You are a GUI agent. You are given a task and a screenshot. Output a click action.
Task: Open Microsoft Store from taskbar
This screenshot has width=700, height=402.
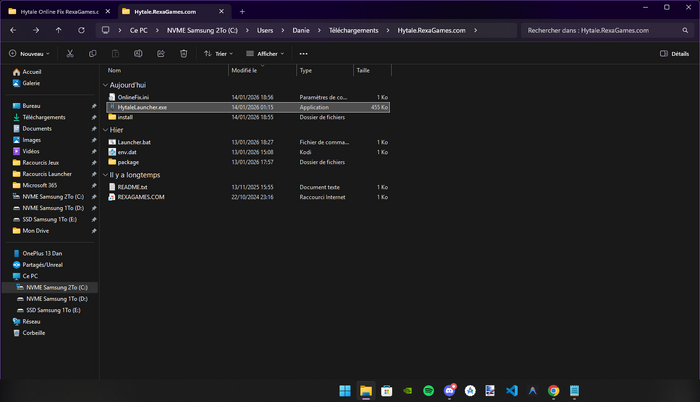387,391
